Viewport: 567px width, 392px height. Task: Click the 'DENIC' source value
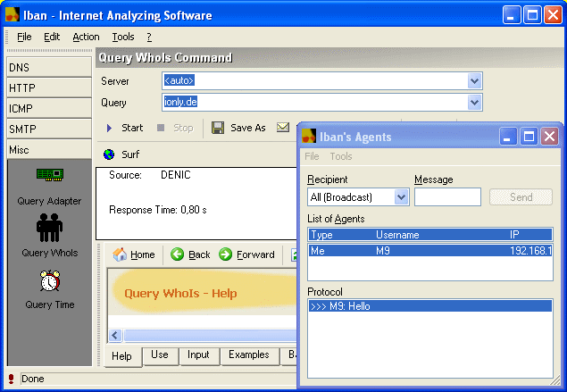[176, 175]
